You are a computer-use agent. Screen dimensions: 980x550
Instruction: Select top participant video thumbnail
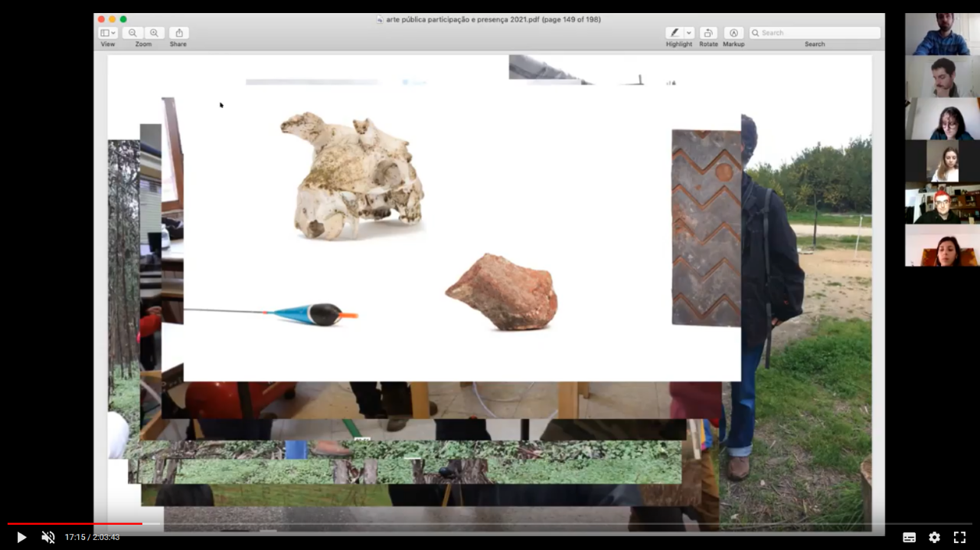[942, 34]
